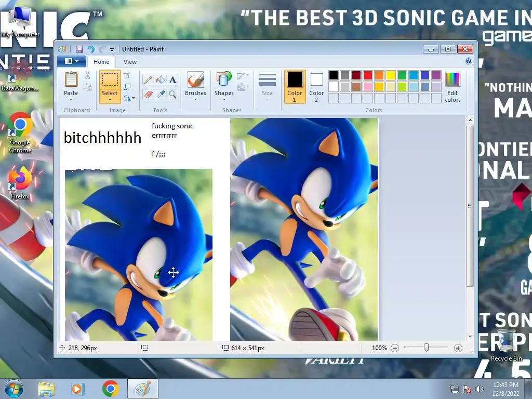Click the vertical scrollbar thumb
Screen dimensions: 532x399
[470, 206]
